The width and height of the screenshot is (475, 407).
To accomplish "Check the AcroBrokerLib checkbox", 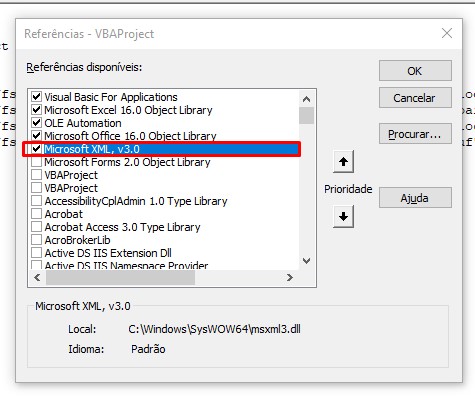I will tap(36, 240).
